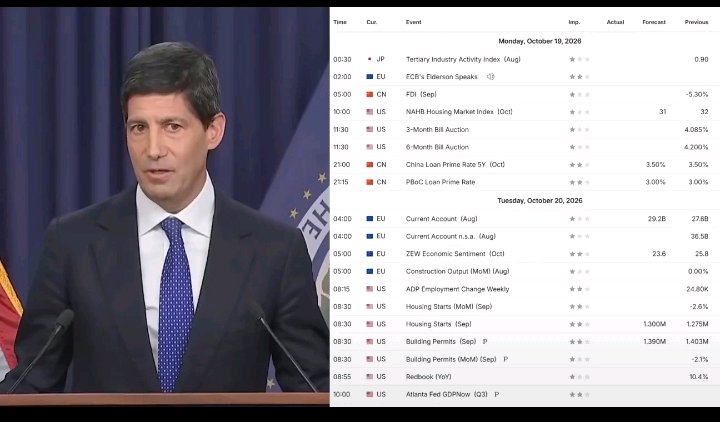720x422 pixels.
Task: Click the importance stars for Housing Starts (Sep)
Action: tap(579, 324)
